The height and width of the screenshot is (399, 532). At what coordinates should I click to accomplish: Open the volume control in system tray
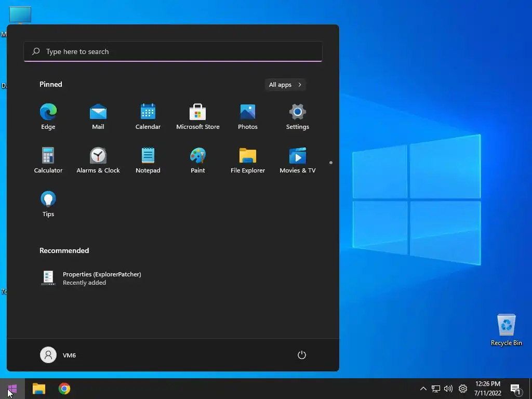coord(448,389)
